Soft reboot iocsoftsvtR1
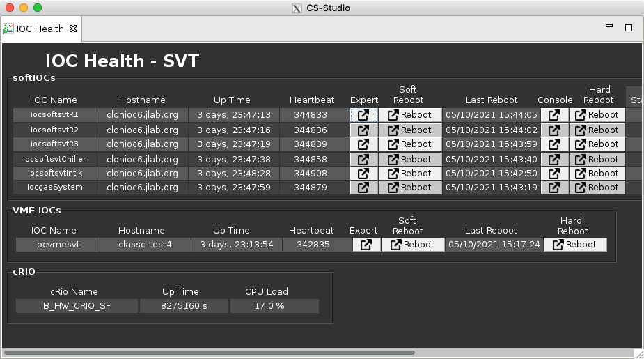This screenshot has width=644, height=359. (x=409, y=115)
